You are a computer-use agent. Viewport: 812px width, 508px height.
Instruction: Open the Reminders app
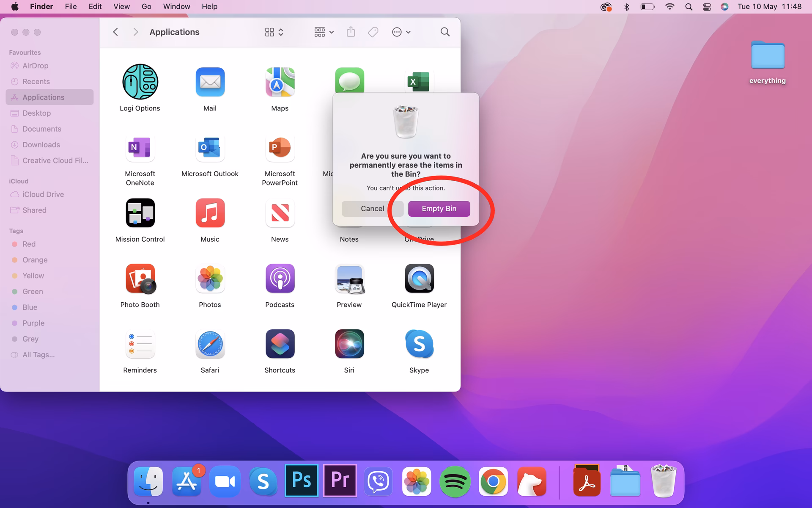pos(140,344)
